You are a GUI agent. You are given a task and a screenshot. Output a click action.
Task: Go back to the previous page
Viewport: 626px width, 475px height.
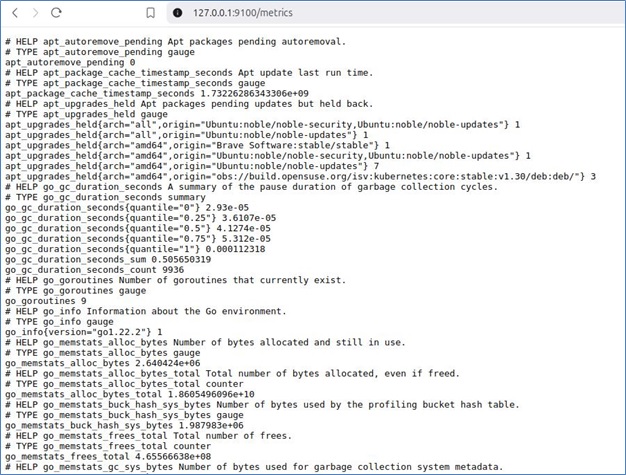[x=13, y=13]
